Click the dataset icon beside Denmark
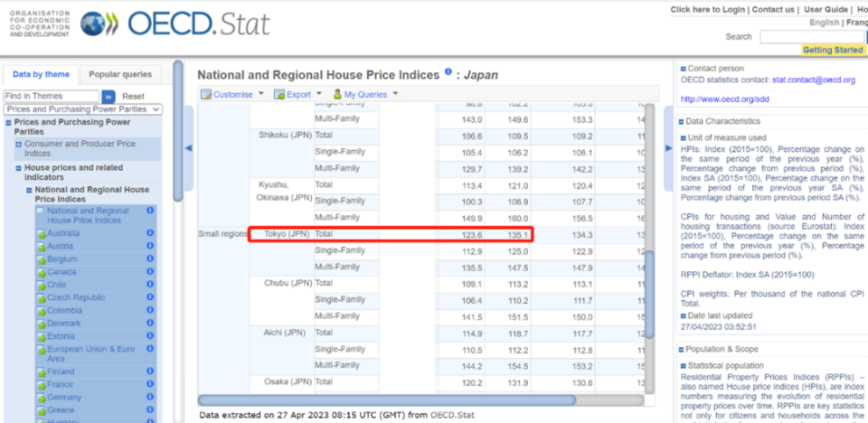The height and width of the screenshot is (423, 868). 41,324
